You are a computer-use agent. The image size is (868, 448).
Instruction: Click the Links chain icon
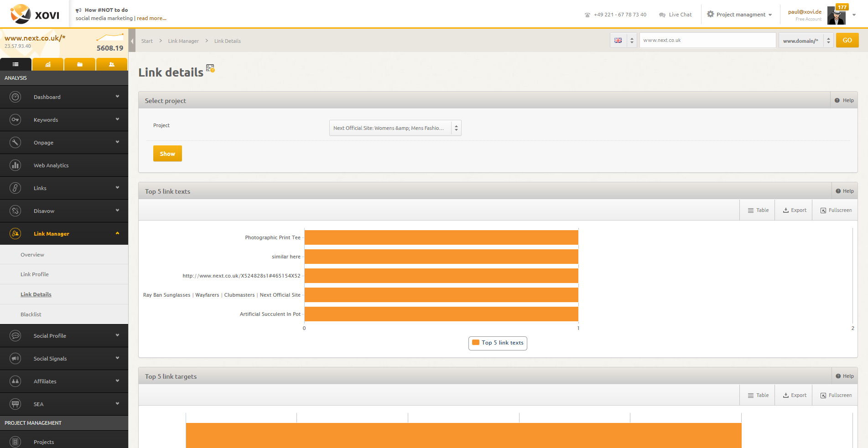[16, 188]
